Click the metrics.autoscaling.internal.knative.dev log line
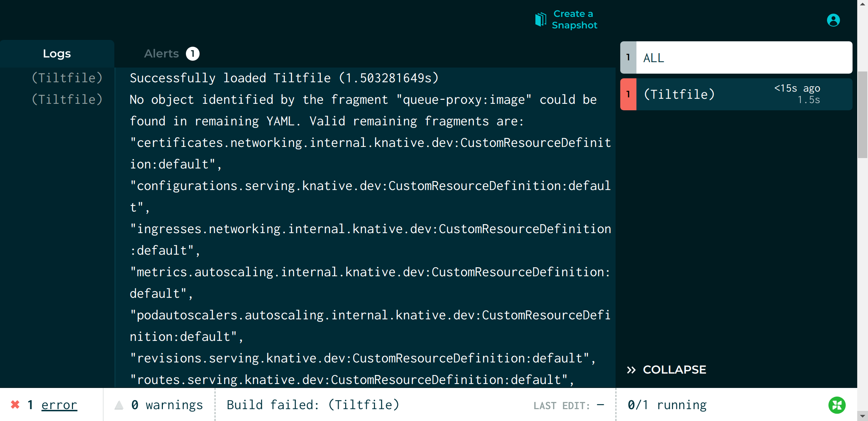Image resolution: width=868 pixels, height=421 pixels. pyautogui.click(x=370, y=283)
